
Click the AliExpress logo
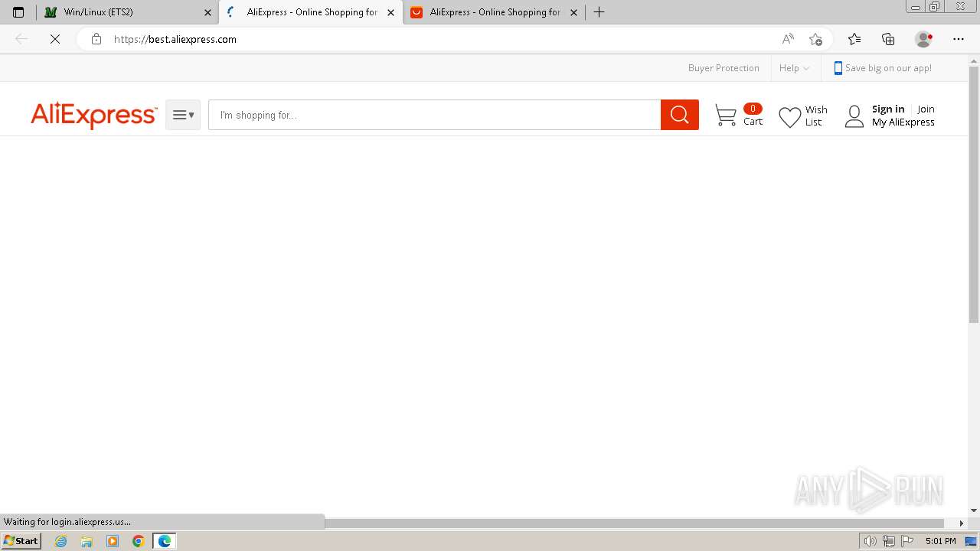click(x=93, y=115)
